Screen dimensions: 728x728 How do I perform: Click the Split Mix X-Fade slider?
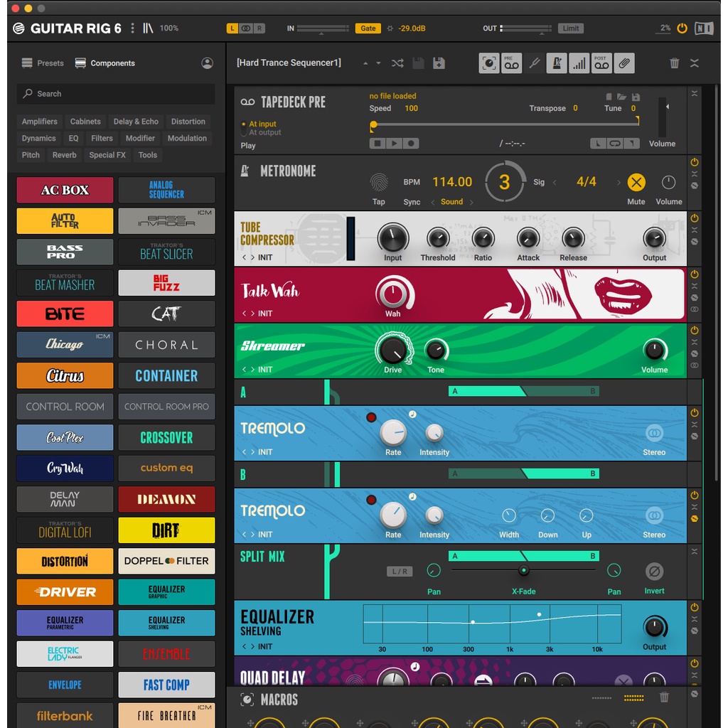point(523,570)
